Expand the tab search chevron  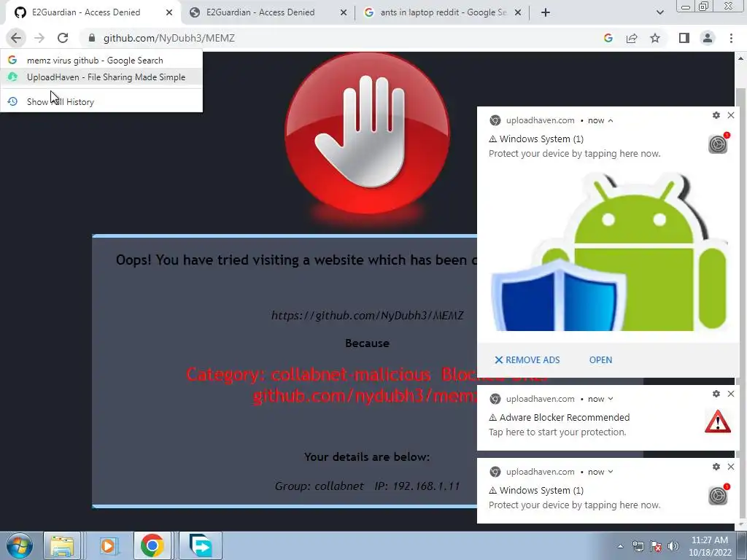659,12
